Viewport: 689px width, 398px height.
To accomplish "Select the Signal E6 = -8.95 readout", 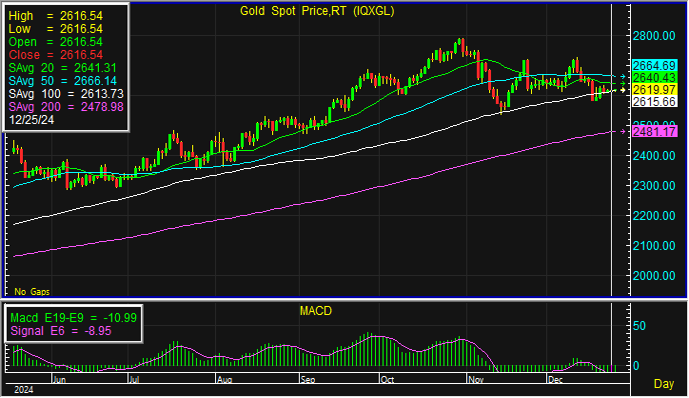I will coord(61,331).
